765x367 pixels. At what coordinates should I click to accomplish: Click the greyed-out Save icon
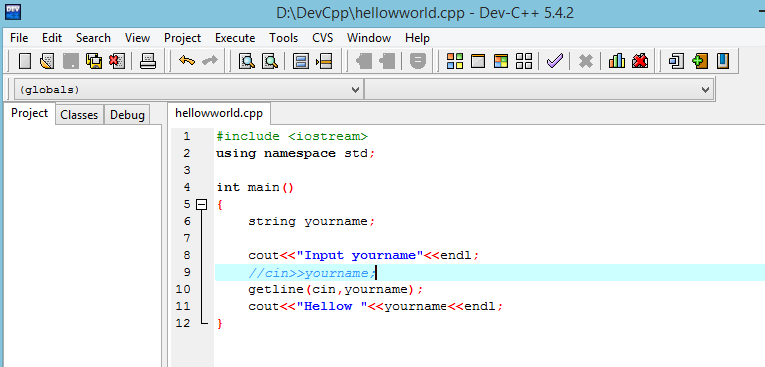pyautogui.click(x=71, y=61)
